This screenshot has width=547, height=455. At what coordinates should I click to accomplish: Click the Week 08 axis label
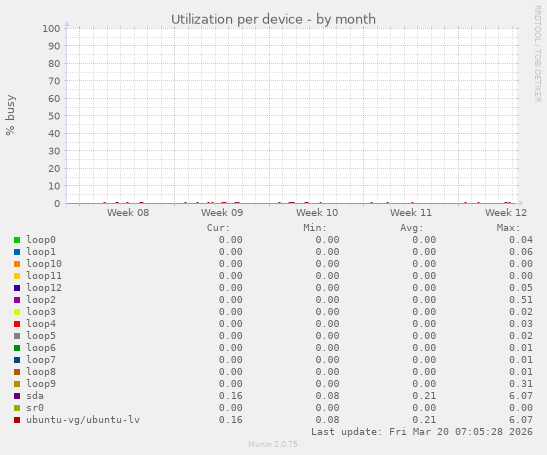pos(128,212)
